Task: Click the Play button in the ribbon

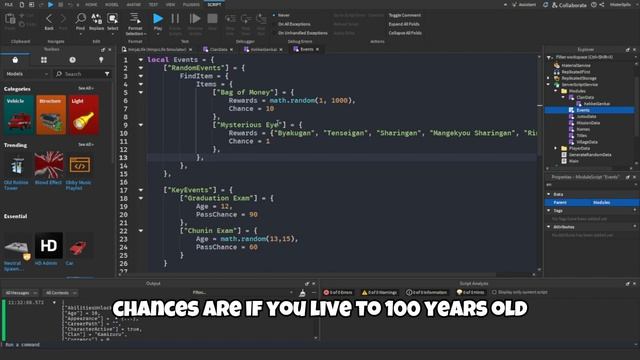Action: click(158, 19)
